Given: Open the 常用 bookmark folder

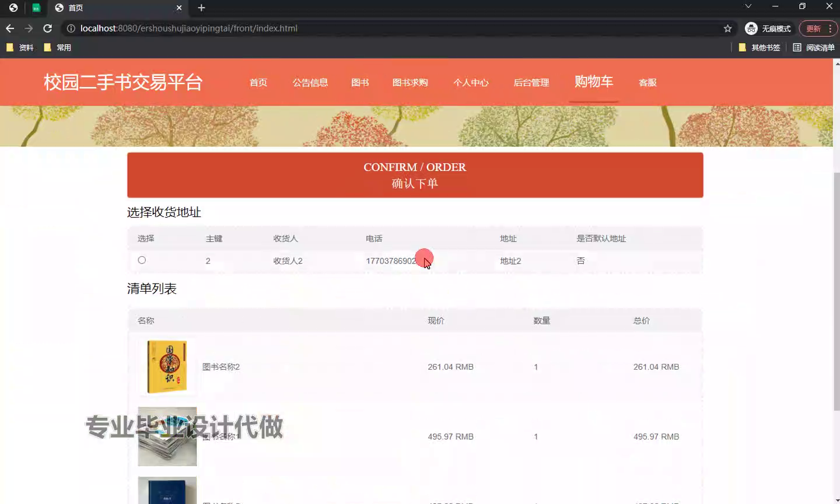Looking at the screenshot, I should point(57,47).
